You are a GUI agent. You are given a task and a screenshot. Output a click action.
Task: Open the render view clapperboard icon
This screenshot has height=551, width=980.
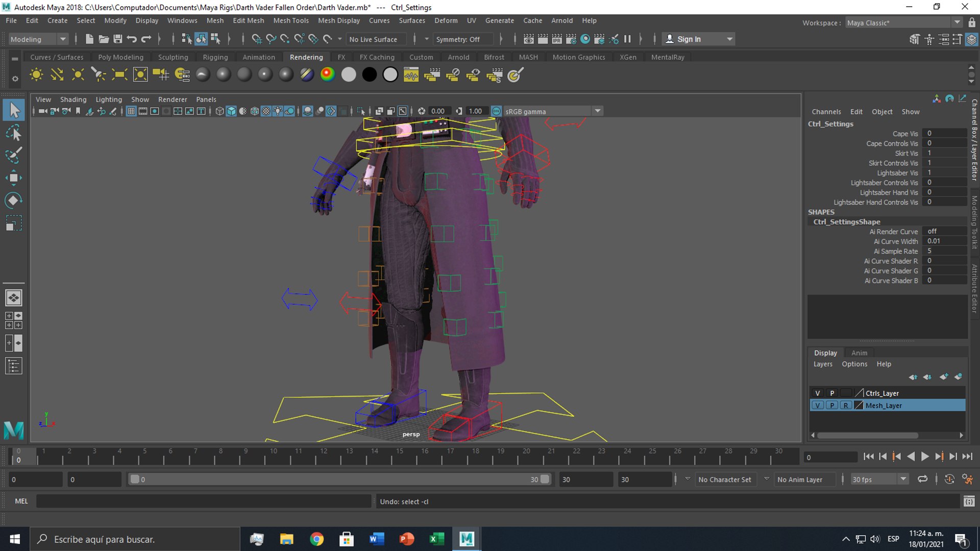tap(529, 39)
